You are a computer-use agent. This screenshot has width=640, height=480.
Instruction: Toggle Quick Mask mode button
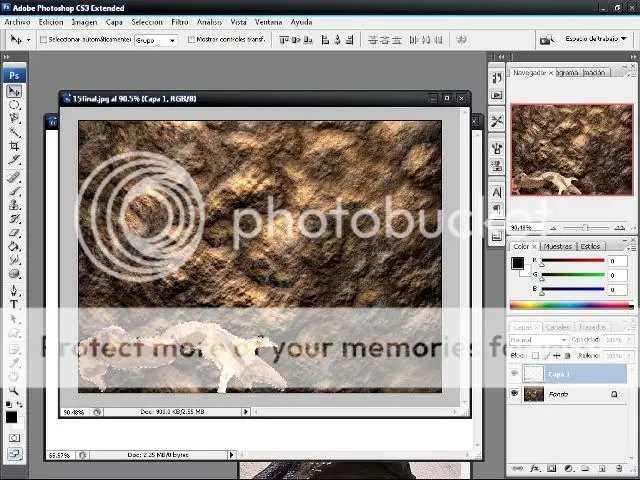14,438
